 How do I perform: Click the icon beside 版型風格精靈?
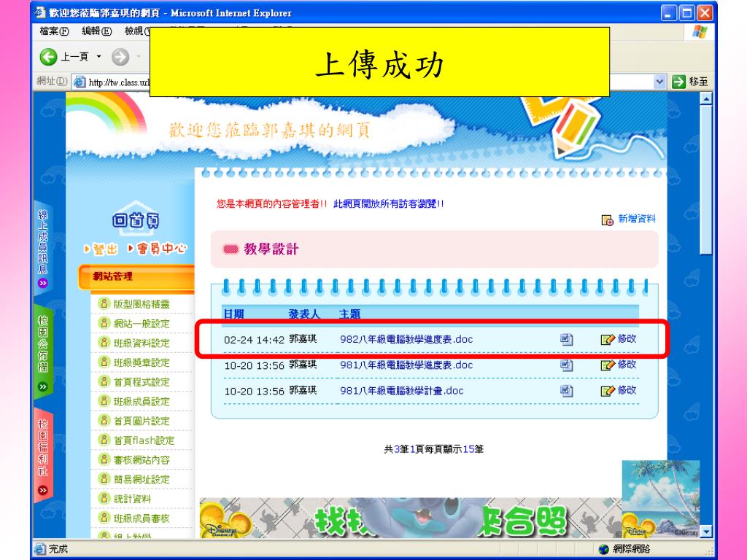coord(104,303)
